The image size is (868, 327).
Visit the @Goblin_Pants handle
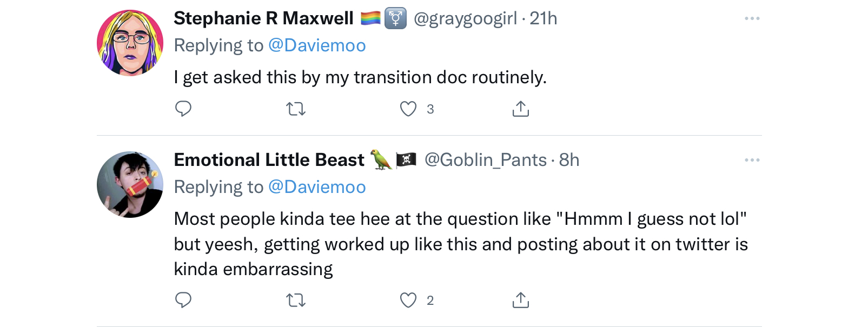(486, 160)
